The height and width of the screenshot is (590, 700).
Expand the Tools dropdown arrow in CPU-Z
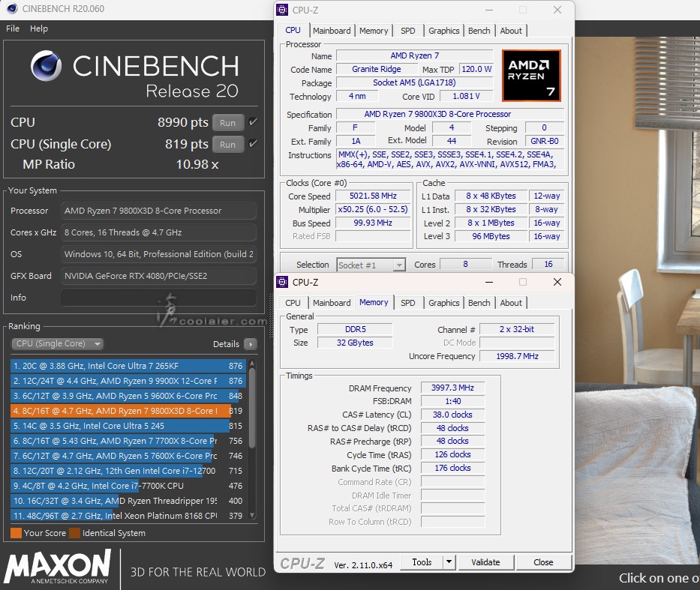point(449,562)
